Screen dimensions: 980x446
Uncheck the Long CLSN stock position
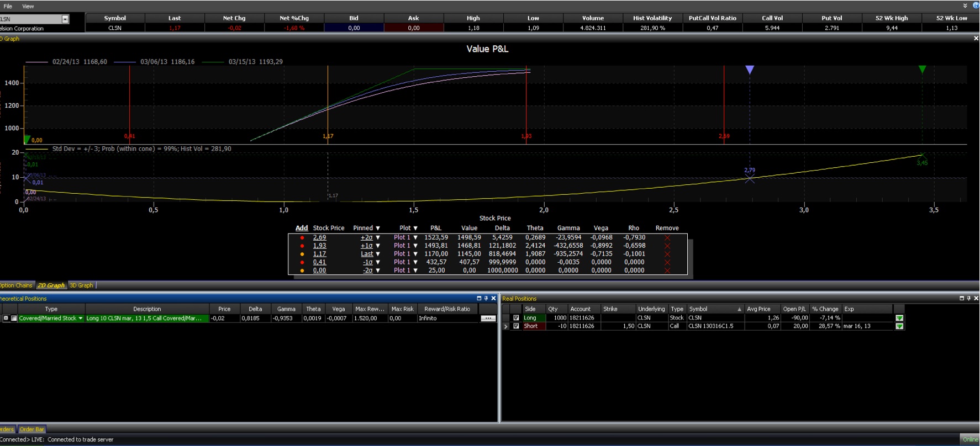(516, 318)
